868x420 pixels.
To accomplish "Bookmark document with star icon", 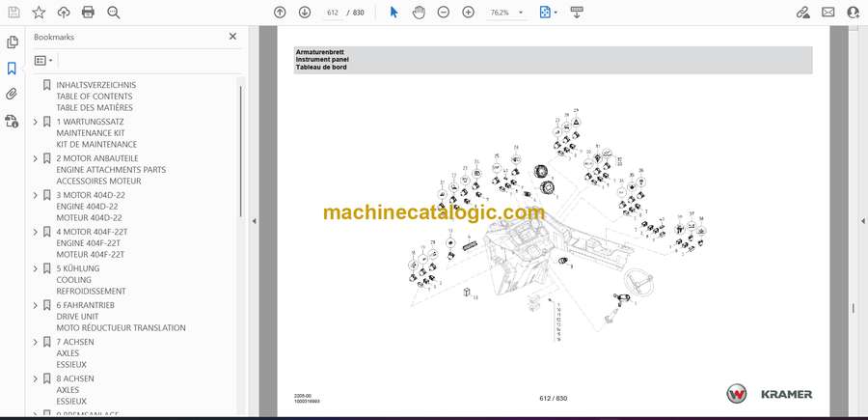I will coord(39,13).
